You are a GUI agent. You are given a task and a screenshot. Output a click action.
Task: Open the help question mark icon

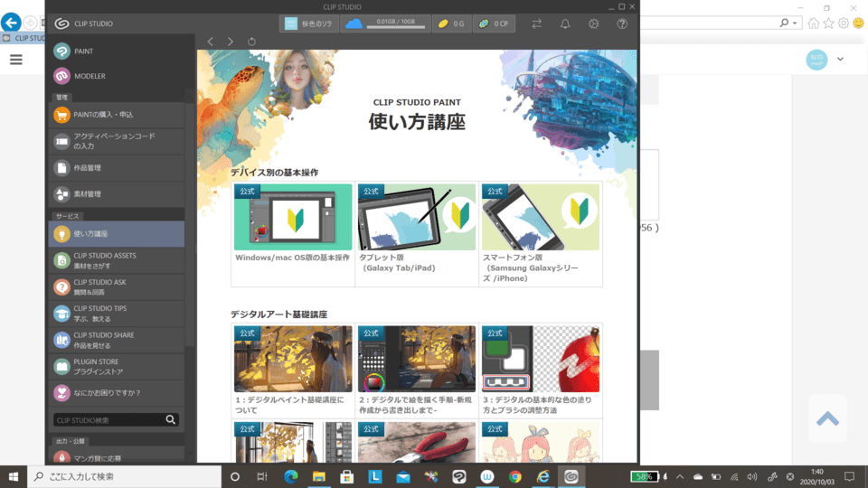click(622, 23)
